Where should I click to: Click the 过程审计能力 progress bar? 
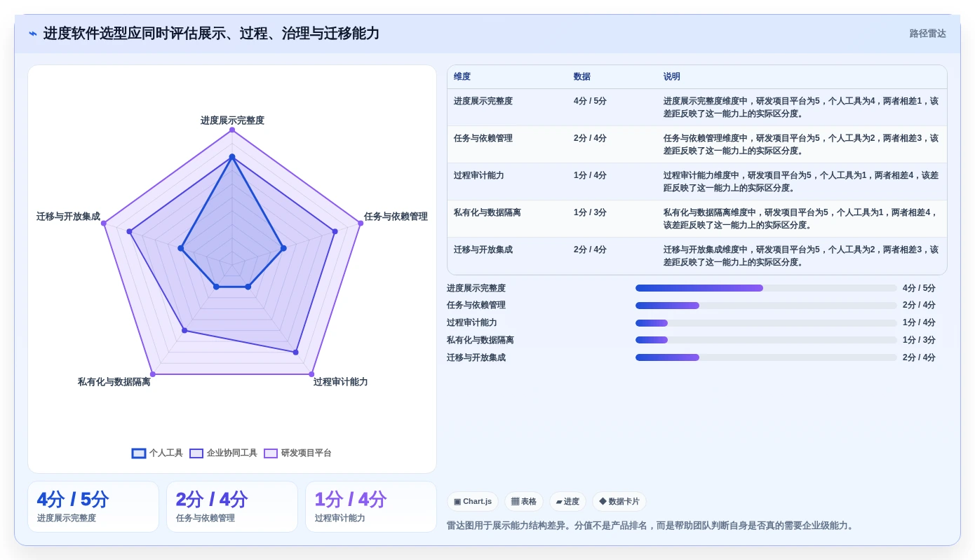pyautogui.click(x=766, y=323)
